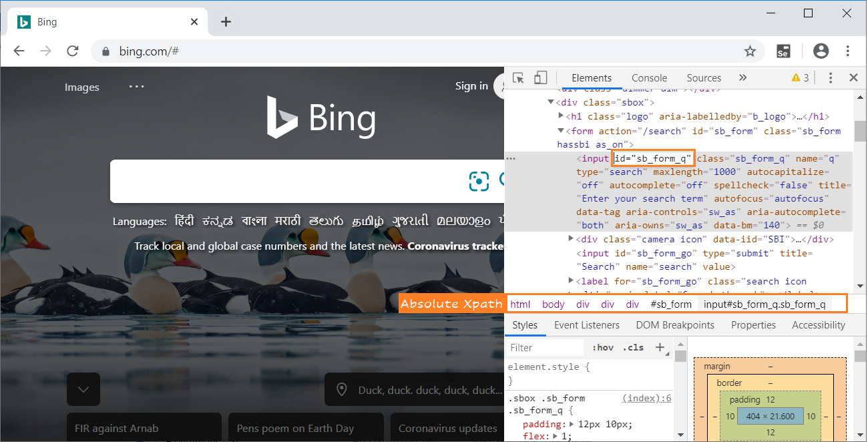Add a new style rule with plus
Image resolution: width=868 pixels, height=442 pixels.
click(x=660, y=347)
